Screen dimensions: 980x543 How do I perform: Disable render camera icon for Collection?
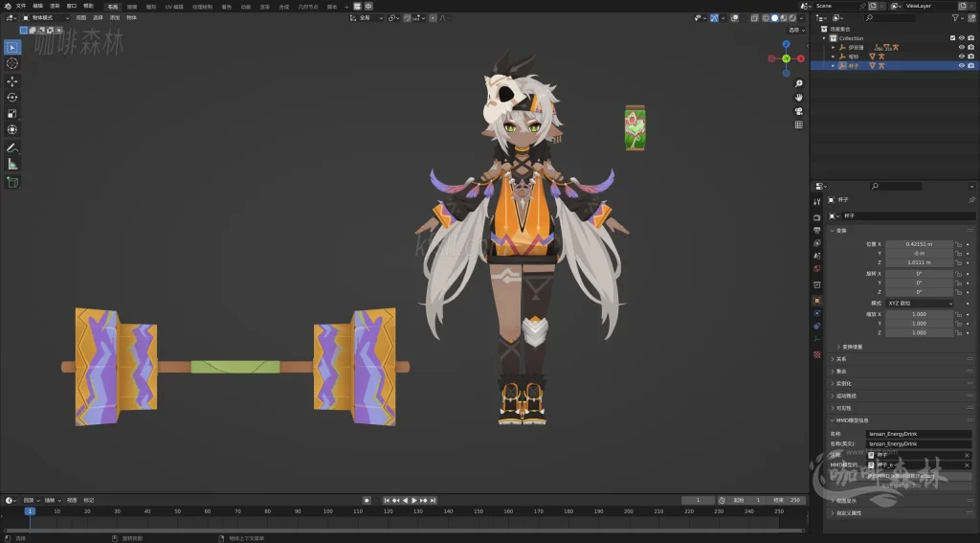971,38
